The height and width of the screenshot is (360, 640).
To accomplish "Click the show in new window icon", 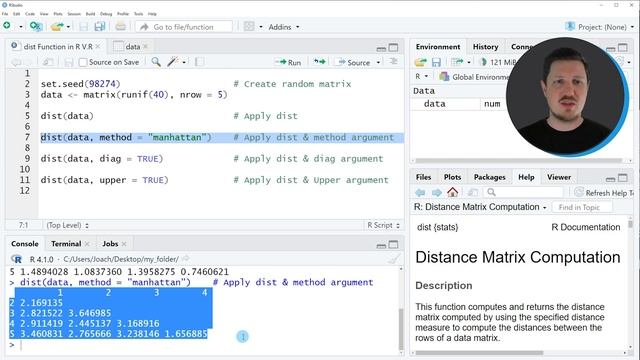I will click(48, 62).
